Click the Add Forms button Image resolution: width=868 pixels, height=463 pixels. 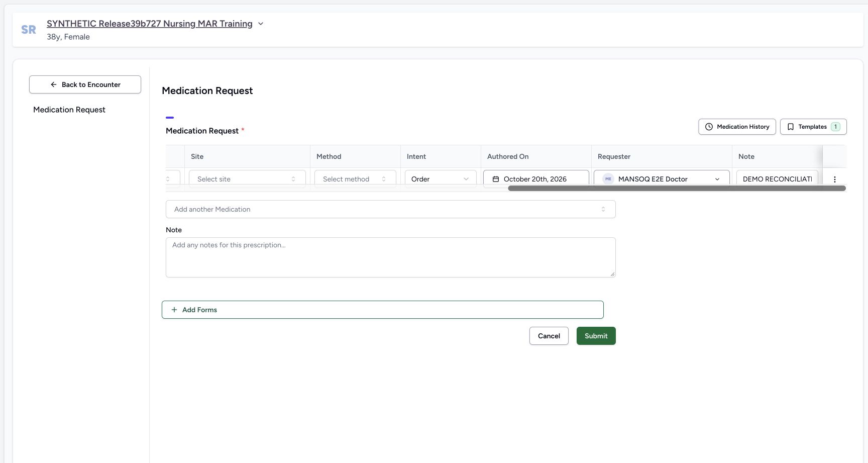click(382, 310)
